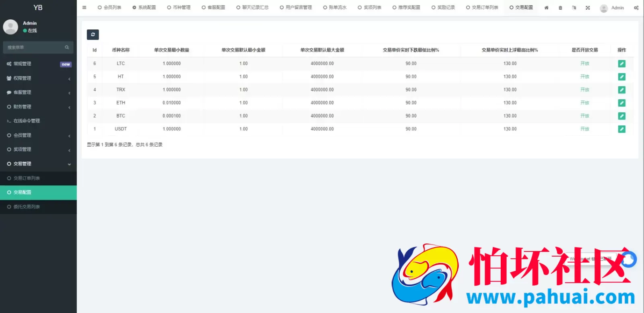Switch to 用户留言管理 tab
The width and height of the screenshot is (644, 313).
296,8
